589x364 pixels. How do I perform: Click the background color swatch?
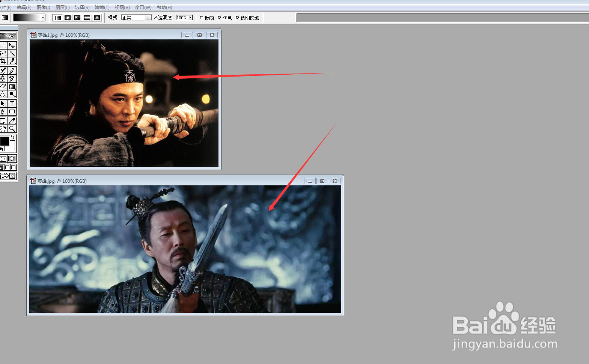tap(11, 148)
